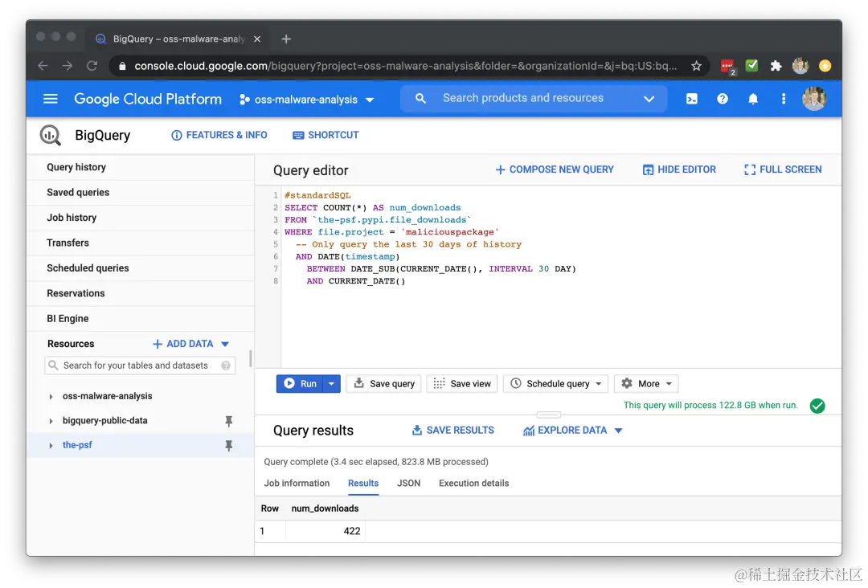Click the orange browser update icon
Image resolution: width=868 pixels, height=588 pixels.
pyautogui.click(x=825, y=66)
